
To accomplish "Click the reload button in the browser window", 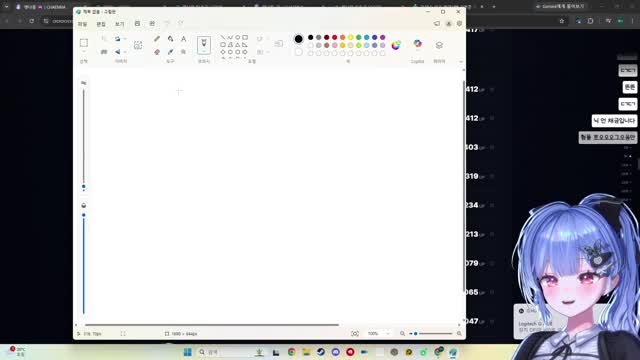I will pyautogui.click(x=31, y=21).
